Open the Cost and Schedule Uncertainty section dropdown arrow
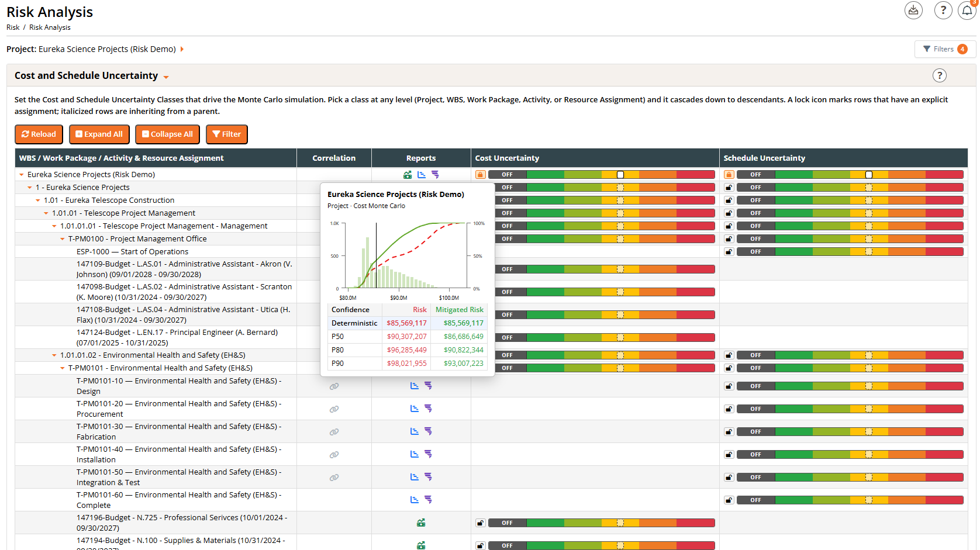Image resolution: width=980 pixels, height=550 pixels. coord(166,77)
